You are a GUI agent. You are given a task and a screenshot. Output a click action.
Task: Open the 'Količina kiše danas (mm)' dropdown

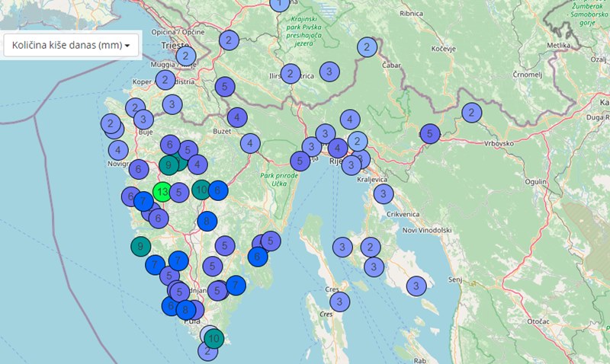(x=72, y=45)
